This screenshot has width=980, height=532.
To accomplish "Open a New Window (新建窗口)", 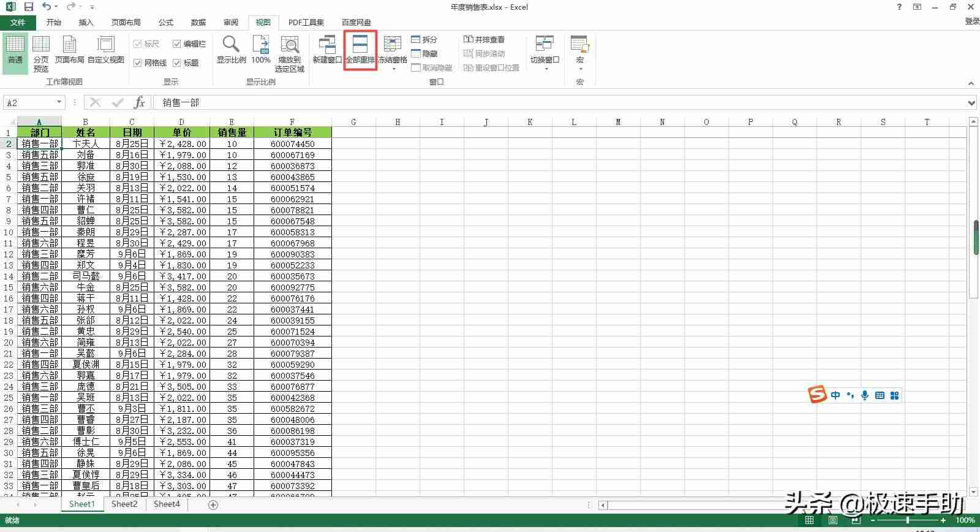I will pos(327,50).
